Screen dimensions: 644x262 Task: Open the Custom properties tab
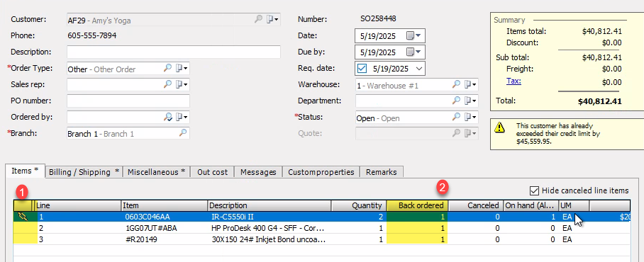321,172
